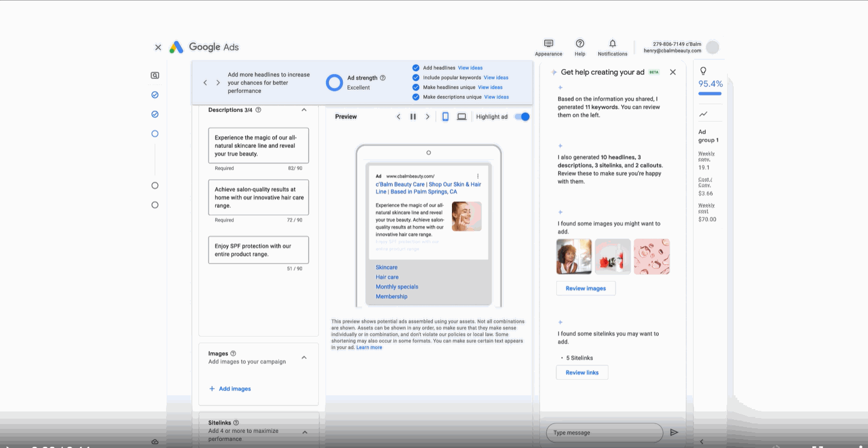Click the 95.4% optimization score bar
Image resolution: width=868 pixels, height=448 pixels.
pyautogui.click(x=710, y=93)
